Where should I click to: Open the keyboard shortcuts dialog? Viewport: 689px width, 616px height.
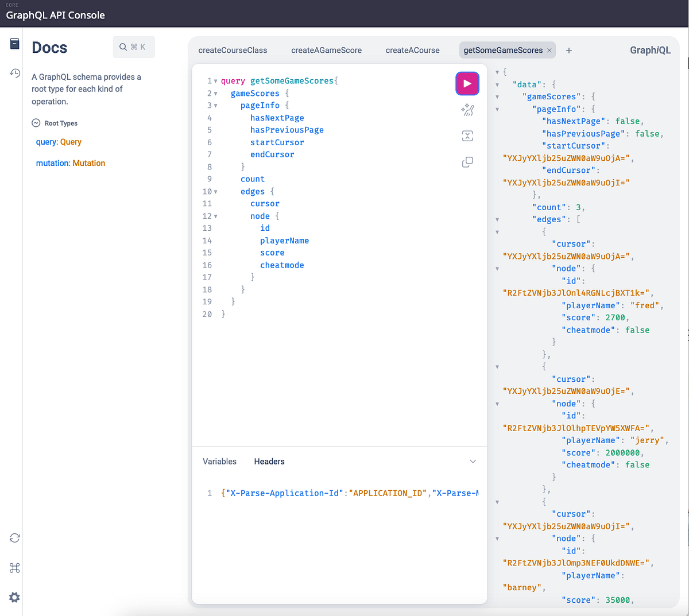pos(14,568)
